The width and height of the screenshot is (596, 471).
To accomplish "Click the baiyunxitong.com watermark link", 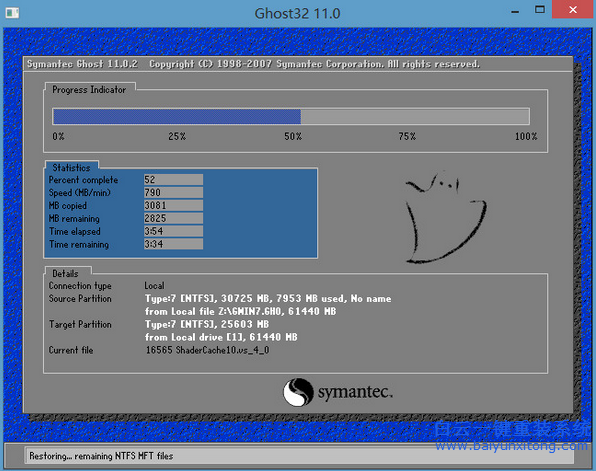I will (511, 445).
